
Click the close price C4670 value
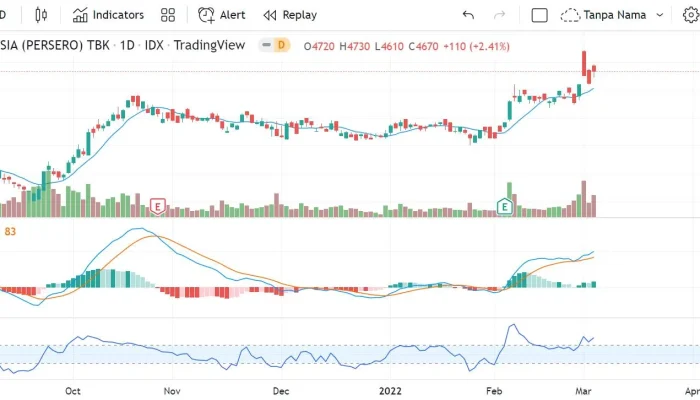click(x=424, y=46)
